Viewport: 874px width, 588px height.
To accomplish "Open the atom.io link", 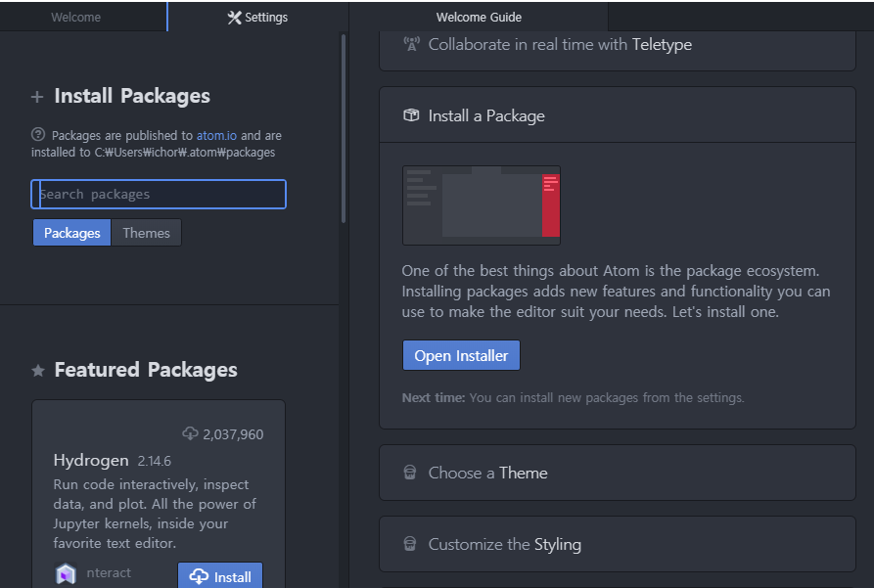I will point(216,135).
